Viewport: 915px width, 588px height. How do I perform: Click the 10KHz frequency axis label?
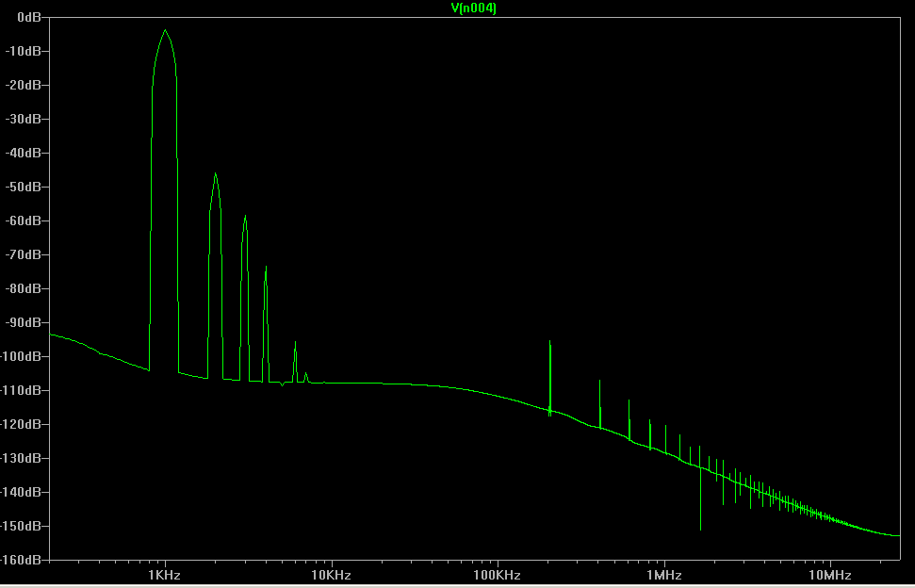[332, 575]
